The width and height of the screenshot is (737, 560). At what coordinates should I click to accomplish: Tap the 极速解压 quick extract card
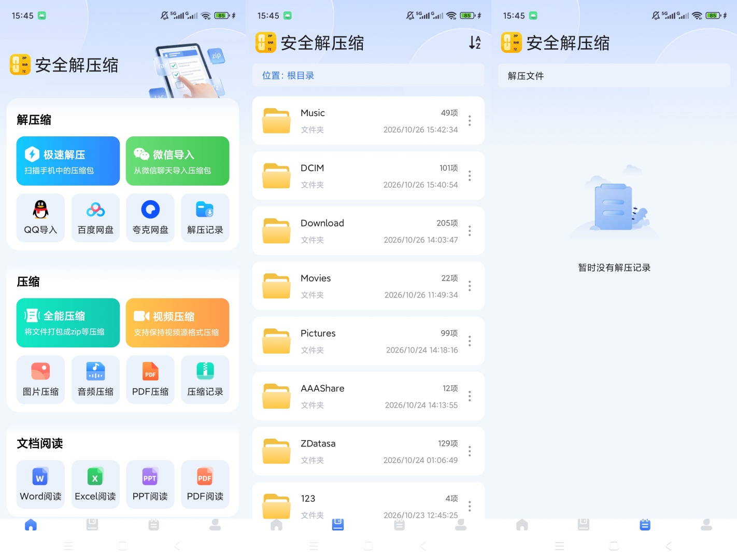coord(68,161)
